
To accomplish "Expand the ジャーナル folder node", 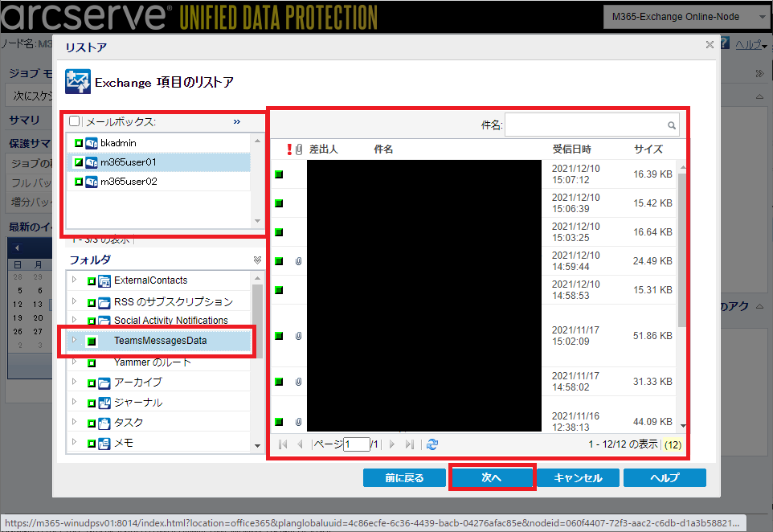I will click(74, 402).
